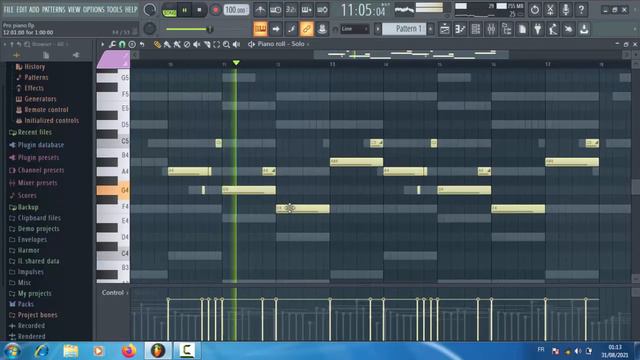Adjust the main pitch knob
640x360 pixels.
(150, 29)
